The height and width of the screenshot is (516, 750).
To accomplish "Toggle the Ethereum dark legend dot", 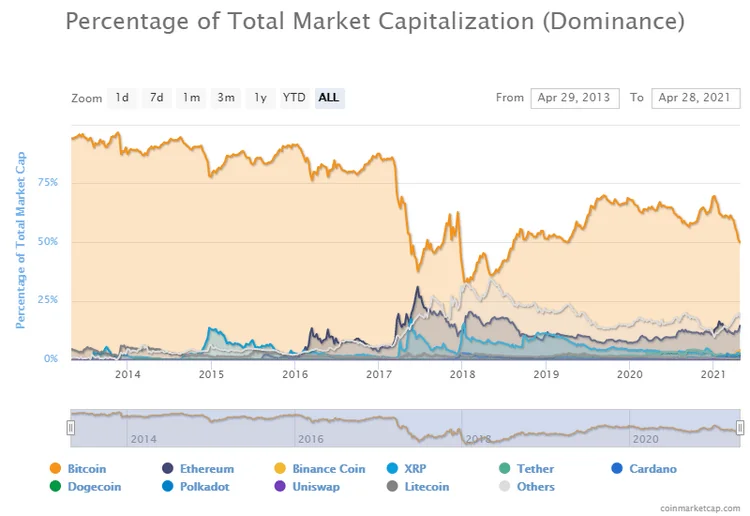I will [167, 469].
